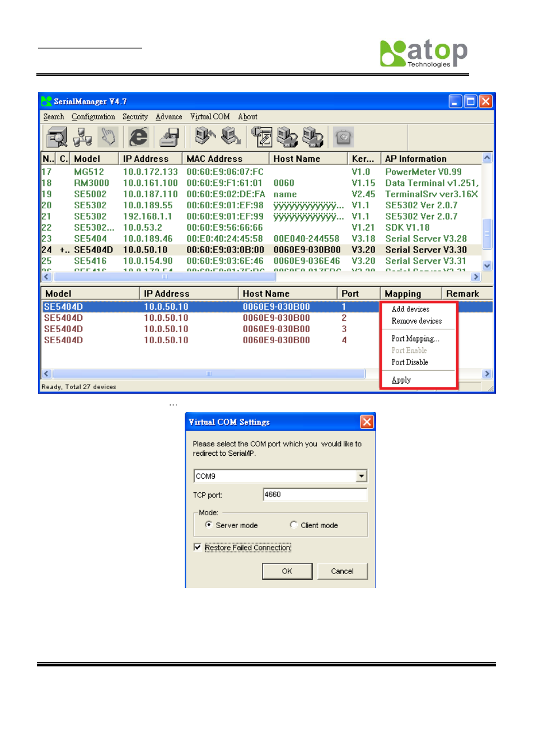Click the Ker... column header

pos(364,158)
